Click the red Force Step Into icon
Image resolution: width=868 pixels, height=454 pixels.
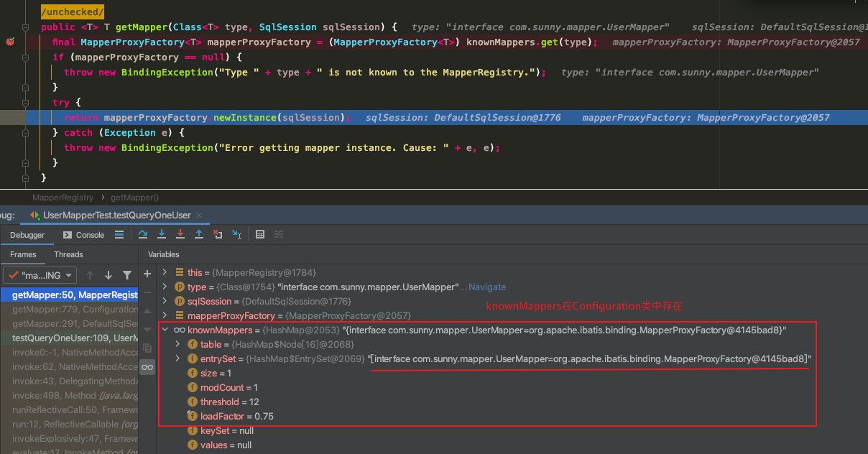[180, 234]
